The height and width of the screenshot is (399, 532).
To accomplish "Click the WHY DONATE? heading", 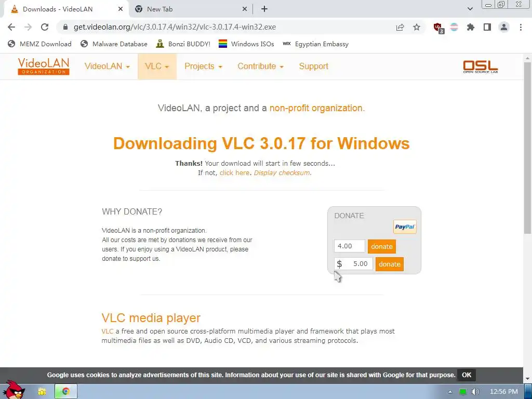I will click(132, 212).
